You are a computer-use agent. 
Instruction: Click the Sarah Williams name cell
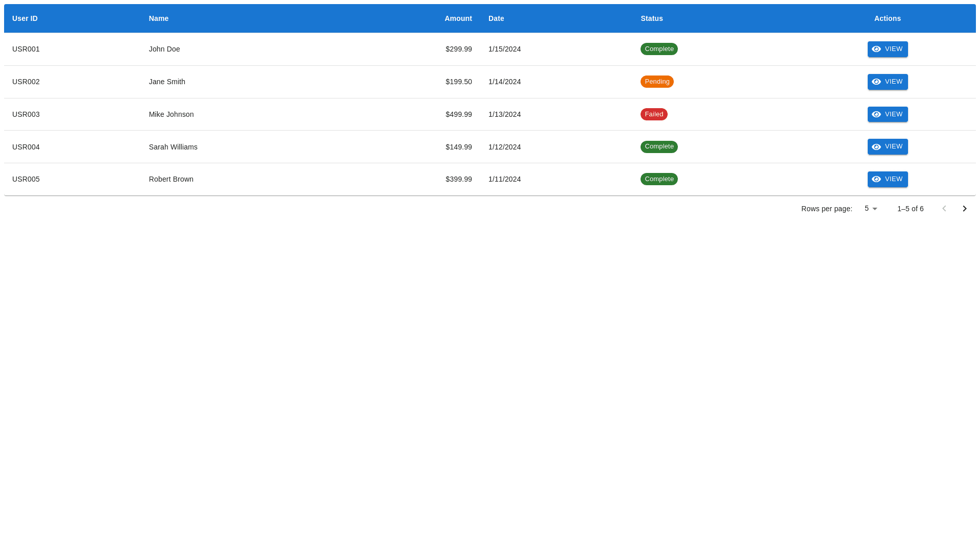[173, 147]
